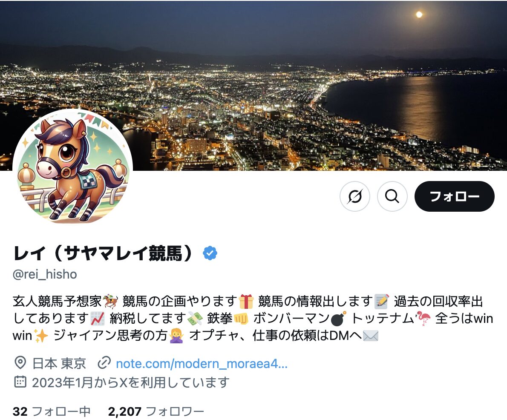The height and width of the screenshot is (420, 507).
Task: Open the 2,207 フォロワー followers list
Action: pyautogui.click(x=156, y=411)
